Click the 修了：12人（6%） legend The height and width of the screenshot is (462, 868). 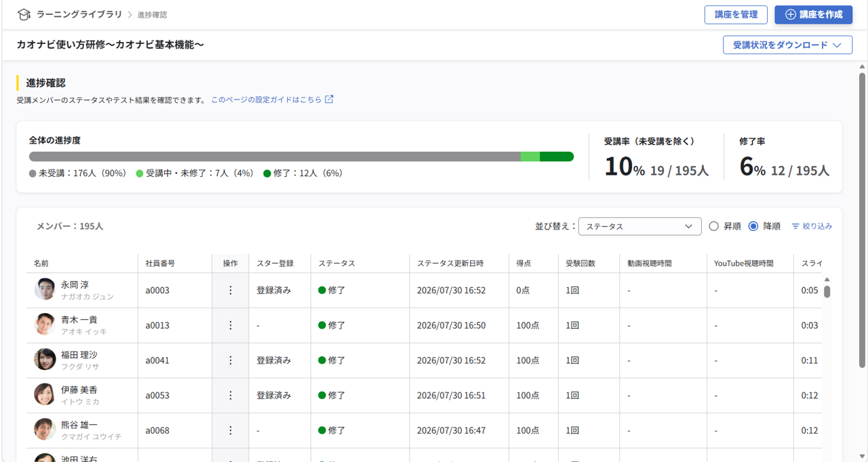303,173
